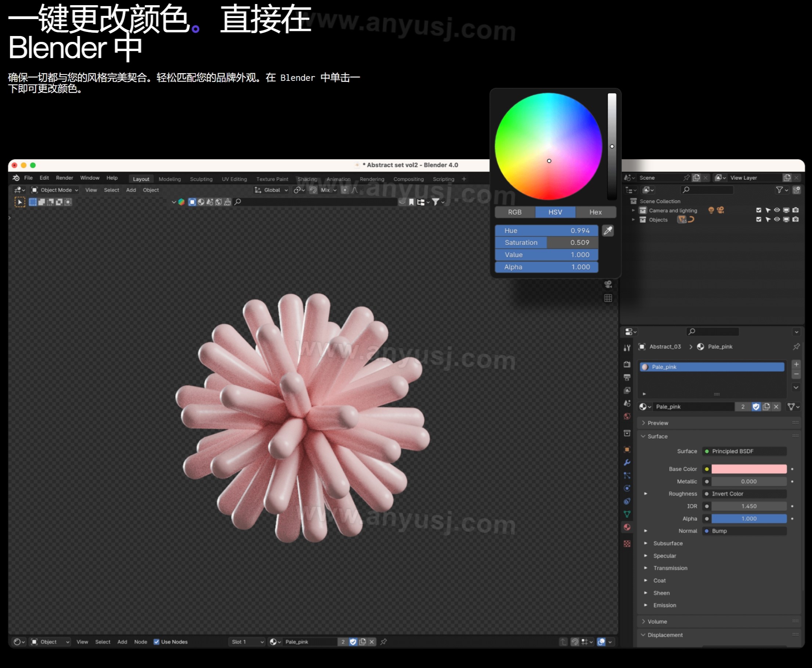
Task: Switch to Scripting workspace tab
Action: click(x=444, y=179)
